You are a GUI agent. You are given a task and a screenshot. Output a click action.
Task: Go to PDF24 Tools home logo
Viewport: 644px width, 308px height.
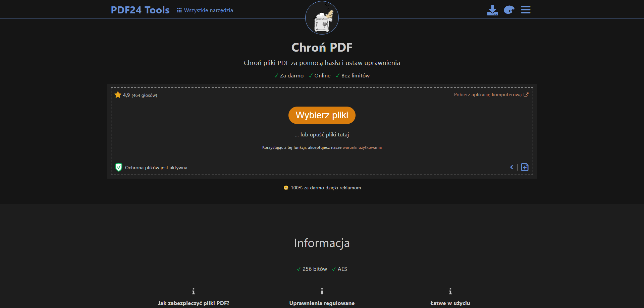[x=140, y=10]
